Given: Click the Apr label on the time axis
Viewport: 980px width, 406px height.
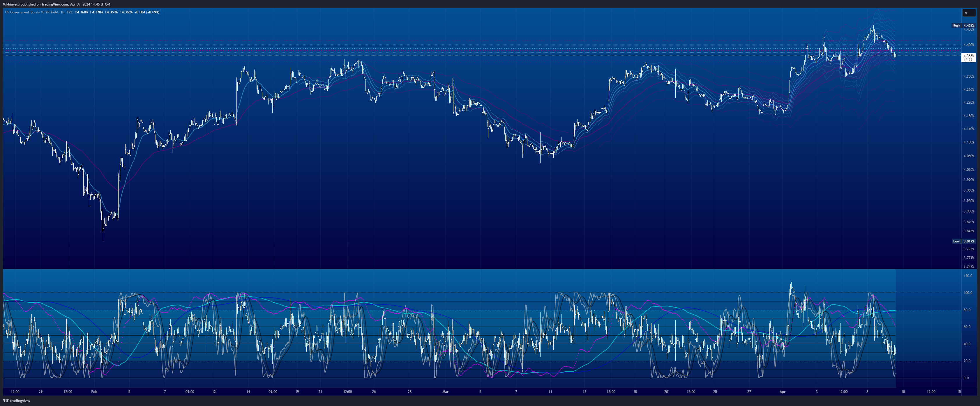Looking at the screenshot, I should point(783,391).
